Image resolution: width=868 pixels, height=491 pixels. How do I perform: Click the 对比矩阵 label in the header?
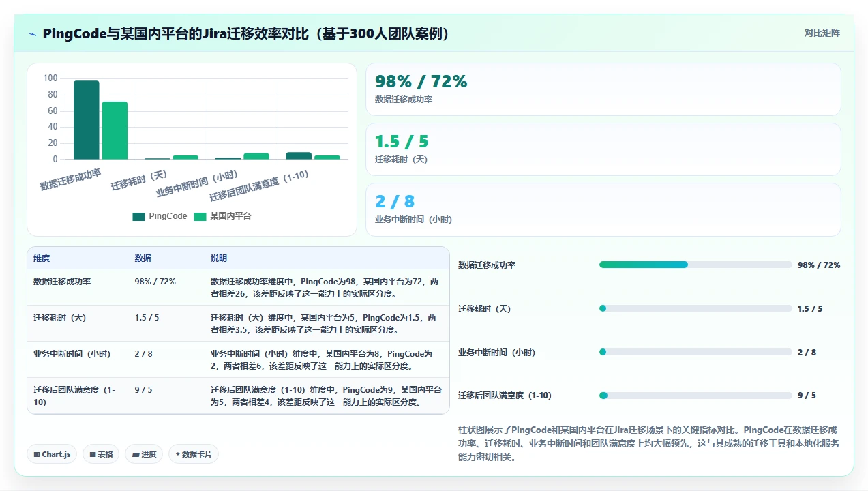click(x=822, y=33)
